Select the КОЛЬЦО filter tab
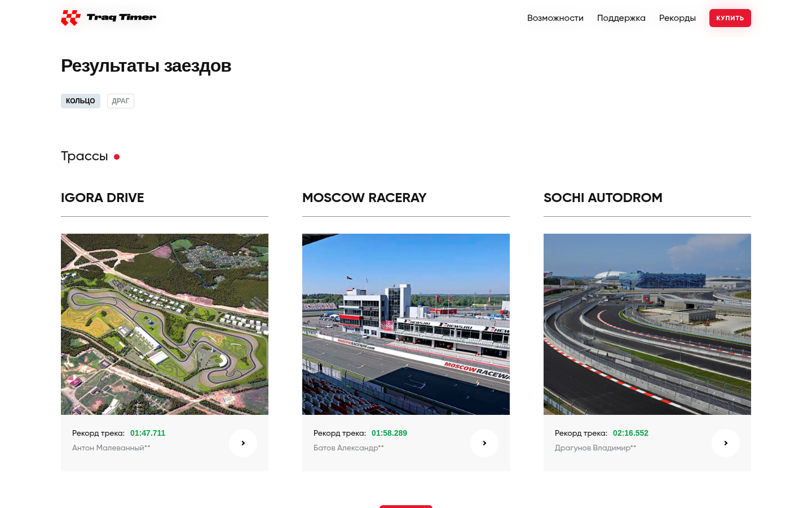Image resolution: width=812 pixels, height=508 pixels. tap(81, 101)
